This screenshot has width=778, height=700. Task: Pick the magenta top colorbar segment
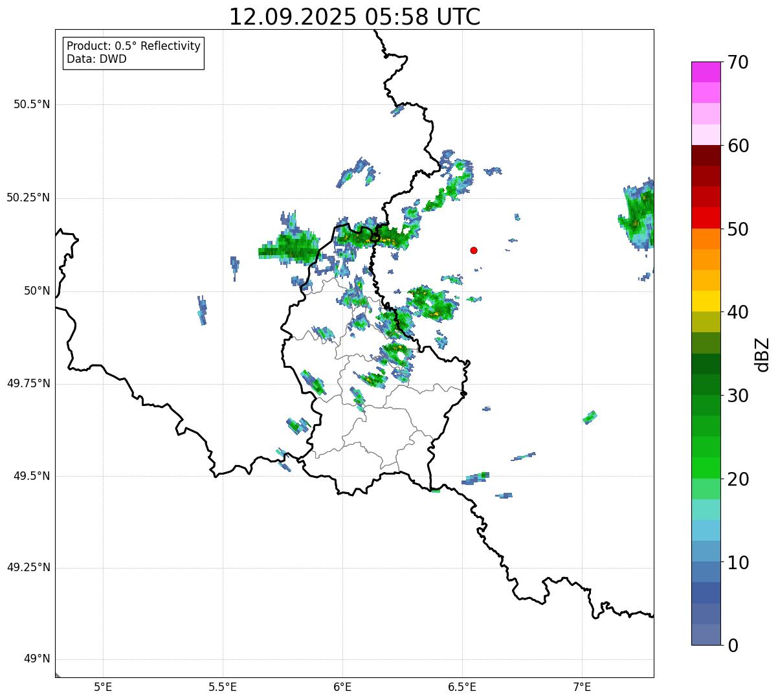(706, 72)
